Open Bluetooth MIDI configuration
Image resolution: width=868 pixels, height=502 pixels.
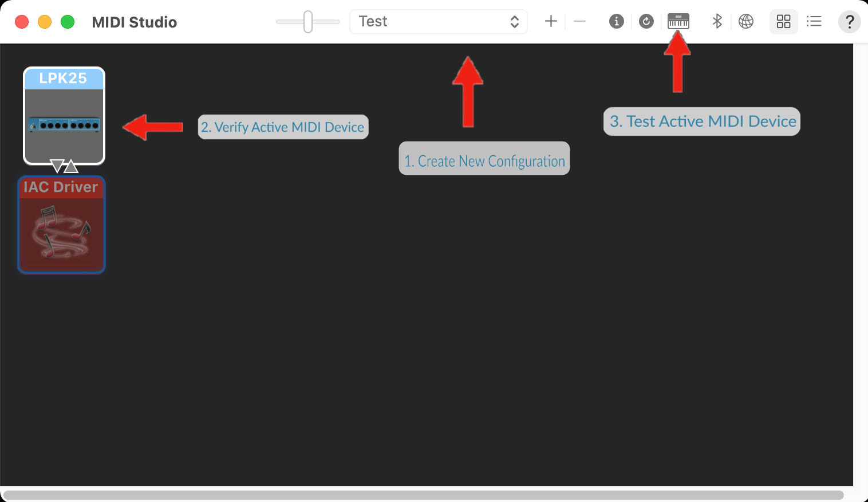point(717,21)
